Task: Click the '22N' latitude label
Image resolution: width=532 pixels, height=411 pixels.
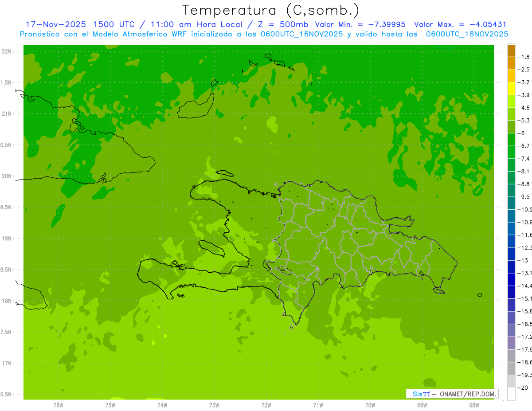Action: tap(7, 51)
